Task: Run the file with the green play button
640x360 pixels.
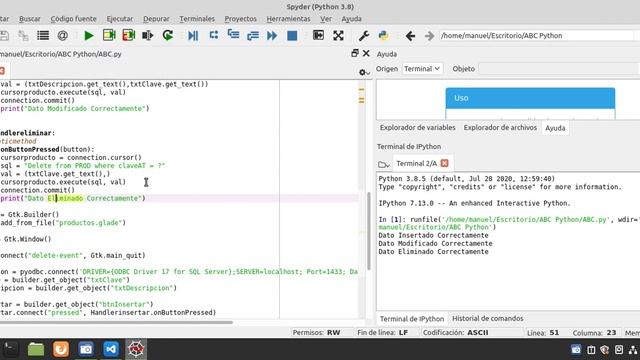Action: pos(89,36)
